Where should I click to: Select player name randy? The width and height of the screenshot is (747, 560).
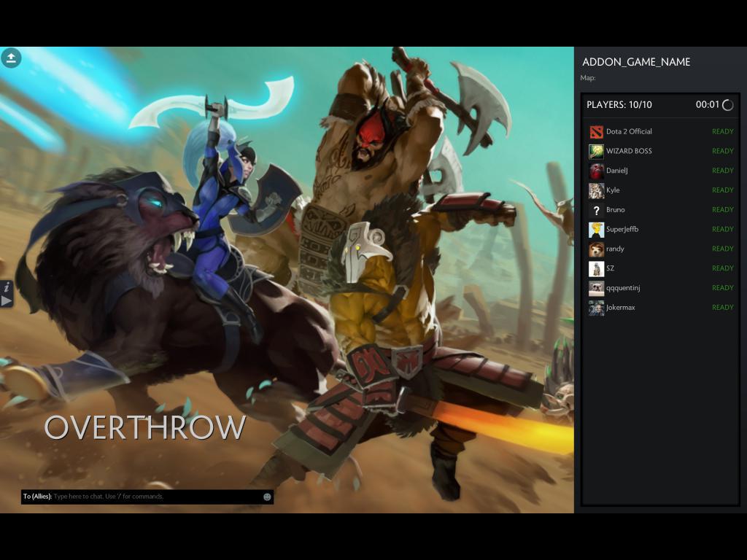click(x=615, y=249)
